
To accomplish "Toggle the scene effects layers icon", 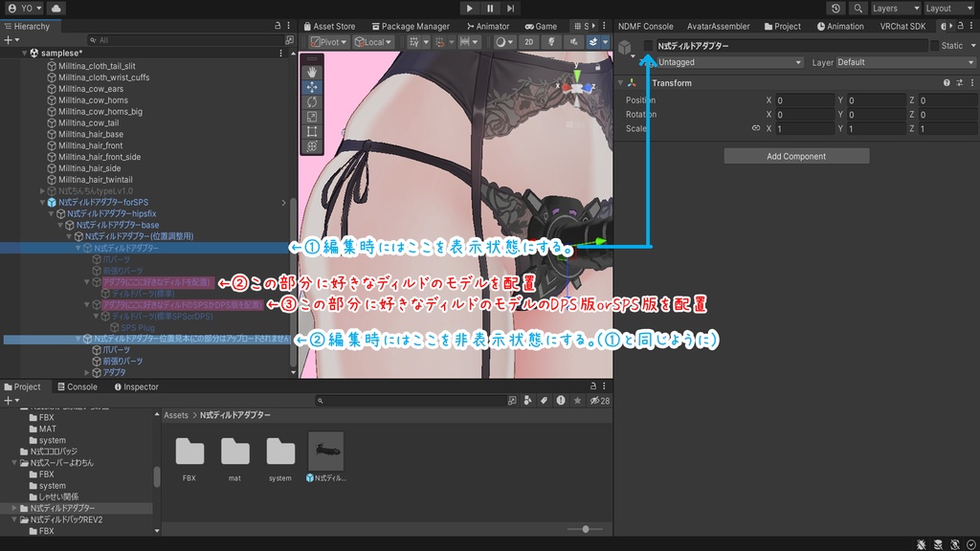I will pyautogui.click(x=593, y=42).
